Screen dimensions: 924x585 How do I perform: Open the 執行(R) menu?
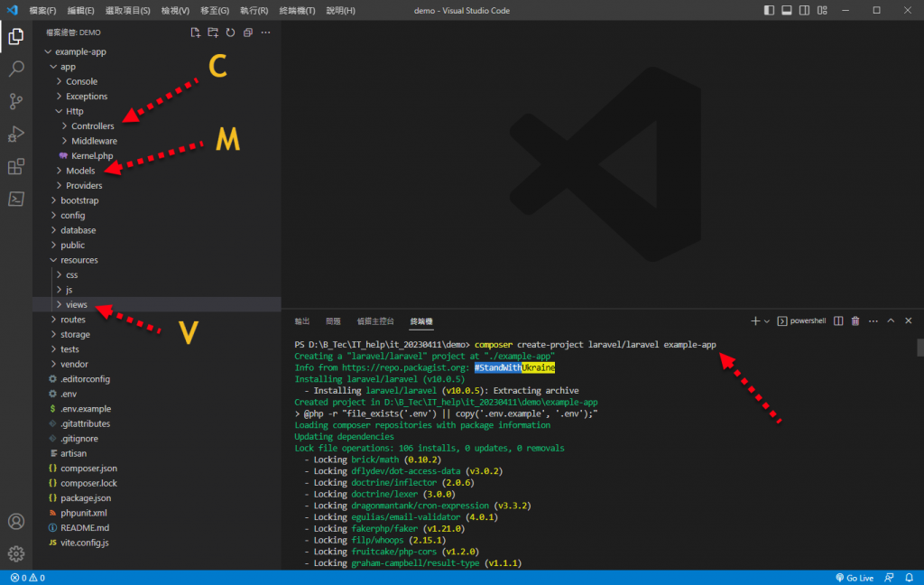pos(254,11)
